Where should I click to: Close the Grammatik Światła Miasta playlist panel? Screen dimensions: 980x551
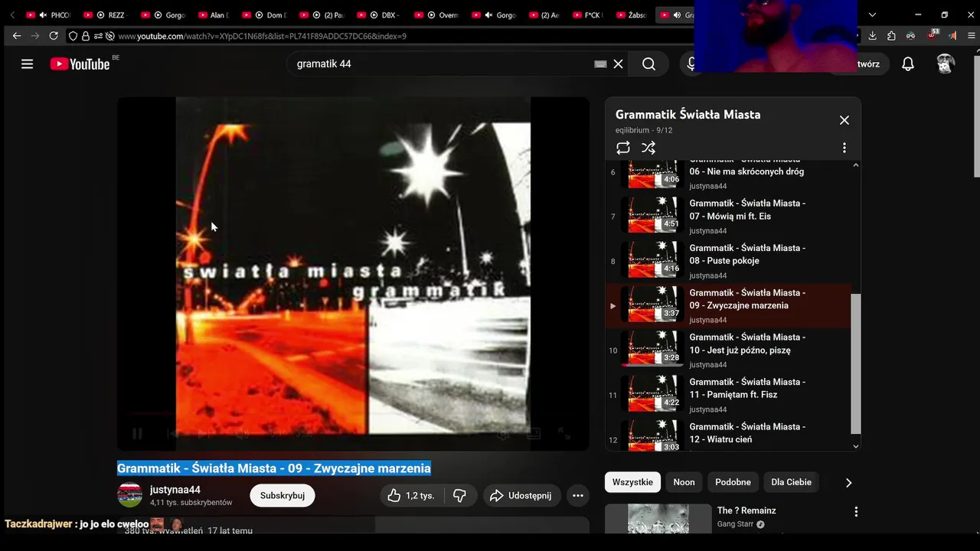coord(844,120)
